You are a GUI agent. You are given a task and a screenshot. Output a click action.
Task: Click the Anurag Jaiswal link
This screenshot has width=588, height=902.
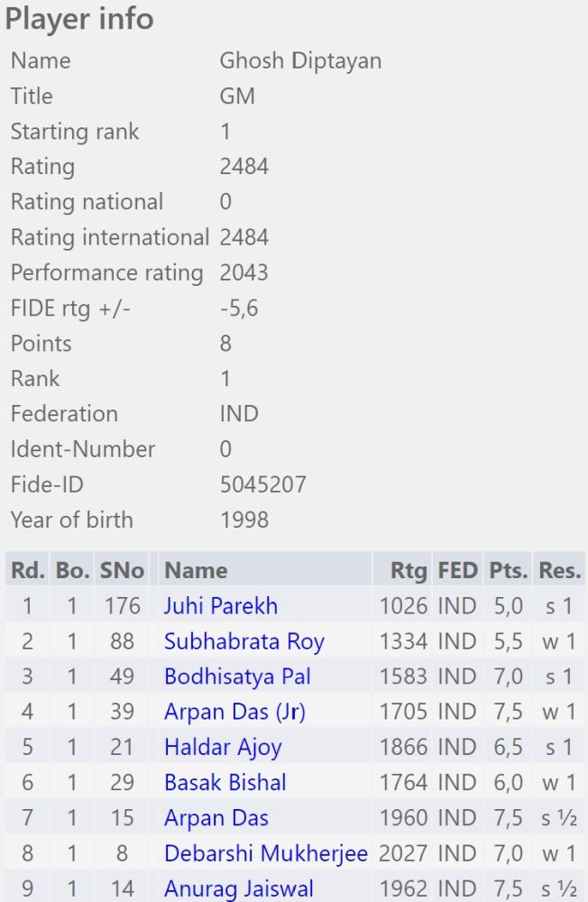pos(239,888)
